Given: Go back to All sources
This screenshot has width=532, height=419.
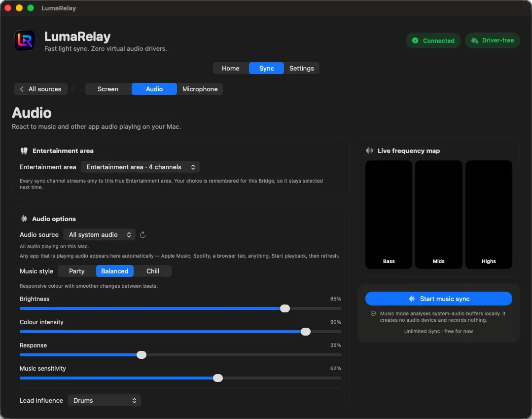Looking at the screenshot, I should [x=41, y=89].
